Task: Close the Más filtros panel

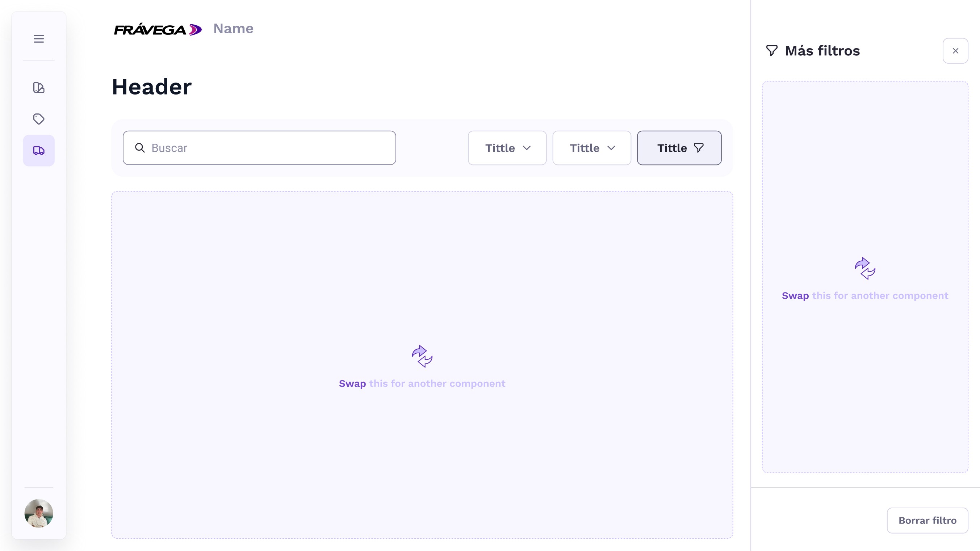Action: 955,51
